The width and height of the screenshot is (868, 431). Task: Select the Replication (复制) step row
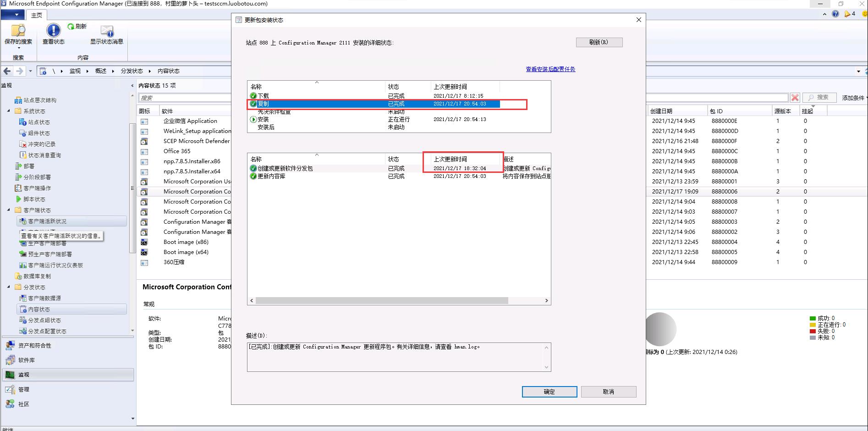(374, 104)
